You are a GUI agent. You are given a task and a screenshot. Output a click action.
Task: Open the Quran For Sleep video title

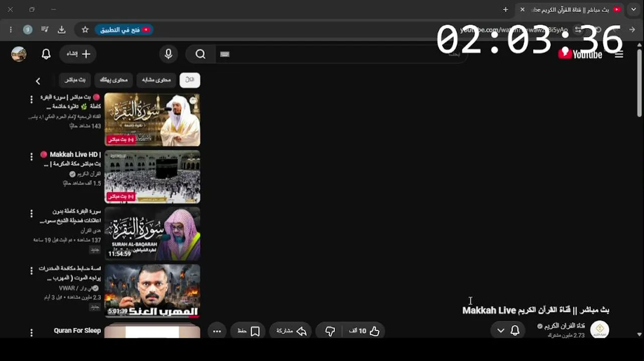(77, 330)
